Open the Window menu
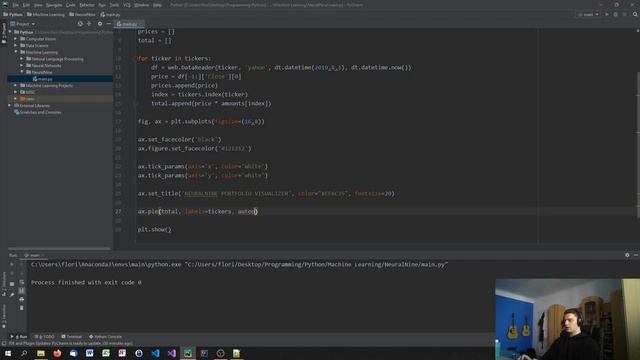Viewport: 640px width, 360px height. click(x=142, y=5)
